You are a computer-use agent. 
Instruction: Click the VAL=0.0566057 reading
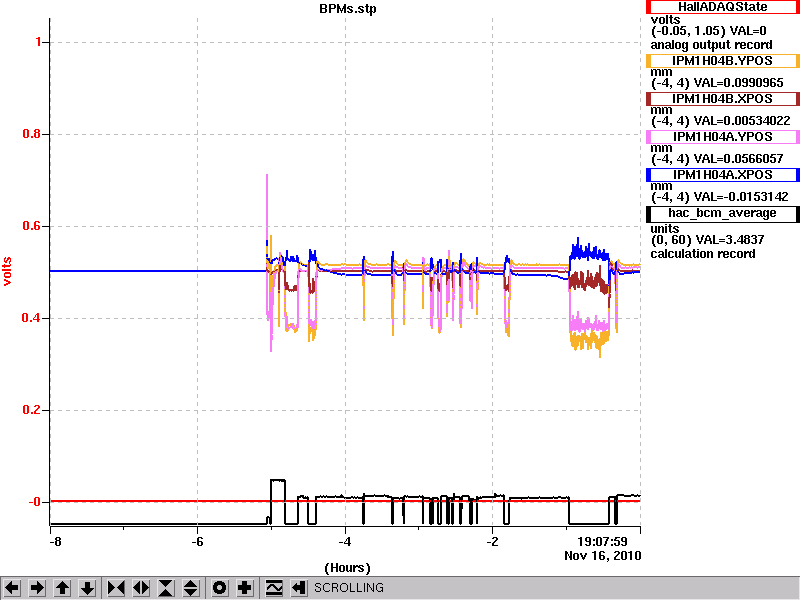click(x=738, y=159)
